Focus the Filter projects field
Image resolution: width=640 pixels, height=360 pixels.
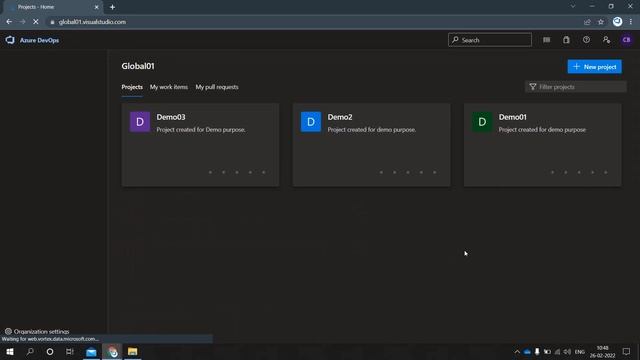click(576, 87)
